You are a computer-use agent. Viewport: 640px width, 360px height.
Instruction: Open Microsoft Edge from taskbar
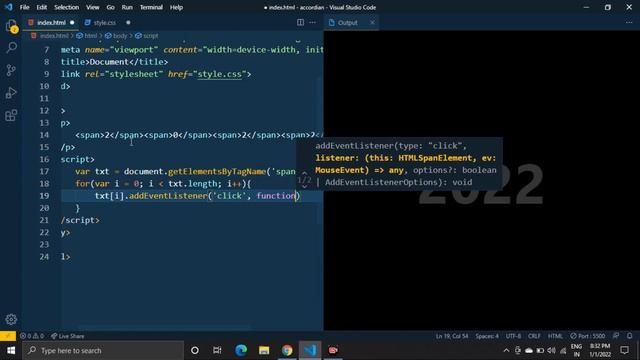point(241,351)
